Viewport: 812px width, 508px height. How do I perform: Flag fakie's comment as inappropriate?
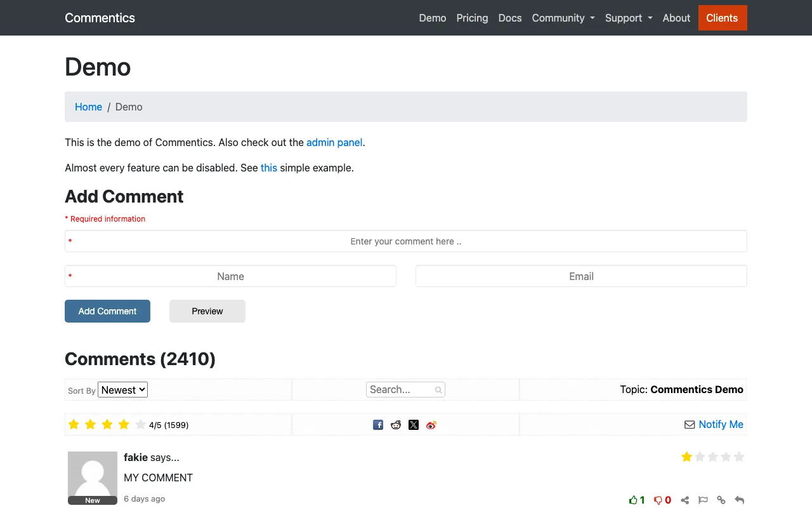(703, 500)
